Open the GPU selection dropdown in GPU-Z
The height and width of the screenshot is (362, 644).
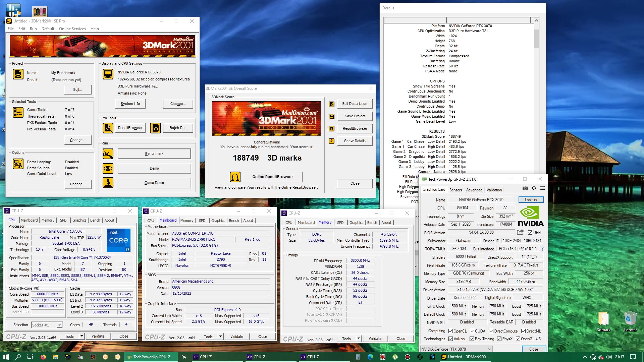pyautogui.click(x=456, y=349)
